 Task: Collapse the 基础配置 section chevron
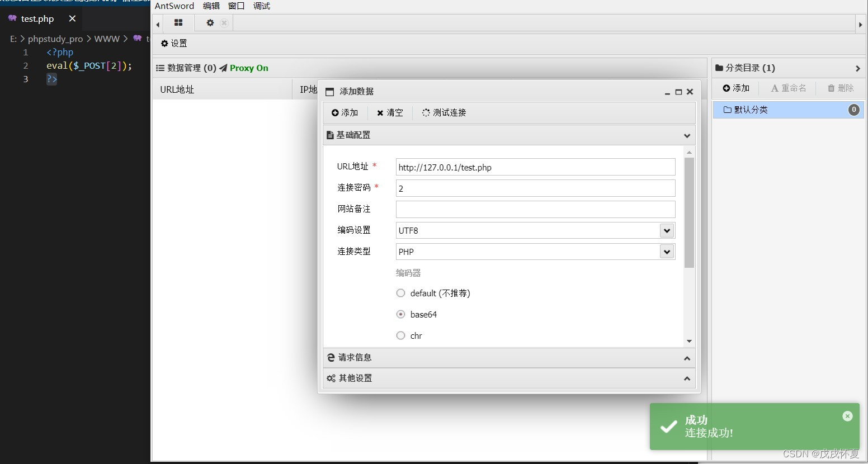coord(687,135)
